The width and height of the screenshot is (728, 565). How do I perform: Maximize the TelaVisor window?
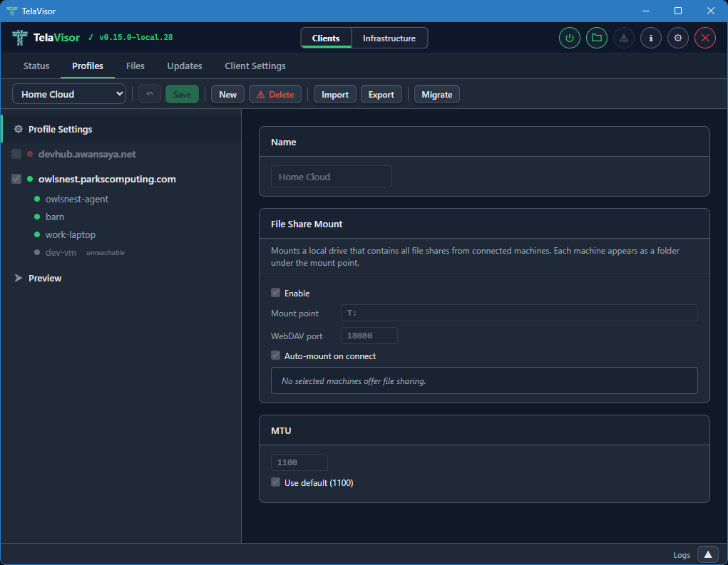678,11
